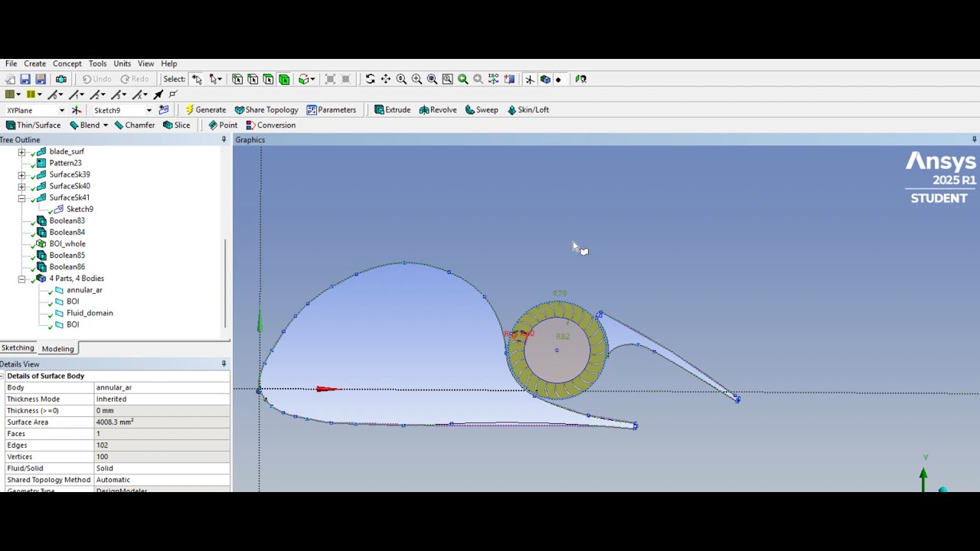
Task: Select Pattern23 in the tree
Action: (65, 163)
